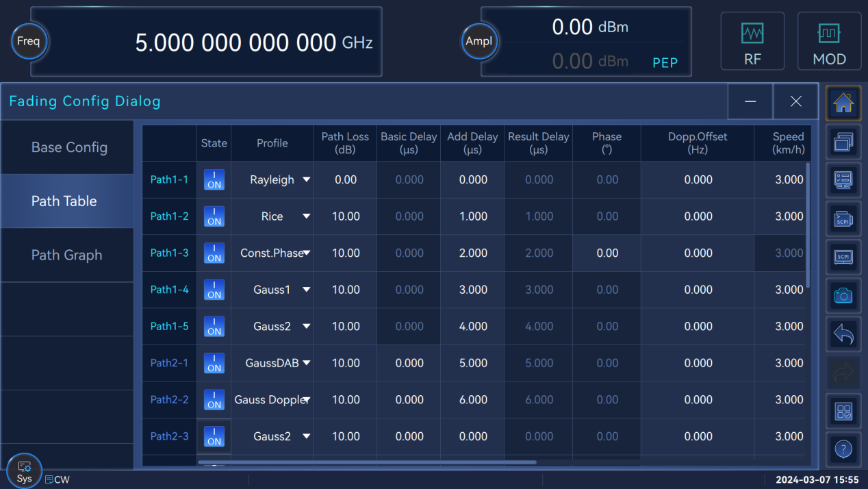868x489 pixels.
Task: Click the Home icon in sidebar
Action: click(843, 103)
